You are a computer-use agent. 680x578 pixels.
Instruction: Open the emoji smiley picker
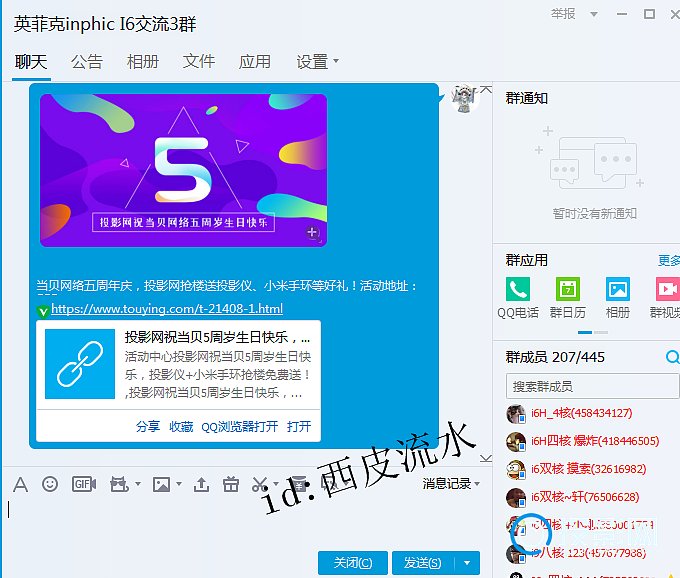point(50,484)
